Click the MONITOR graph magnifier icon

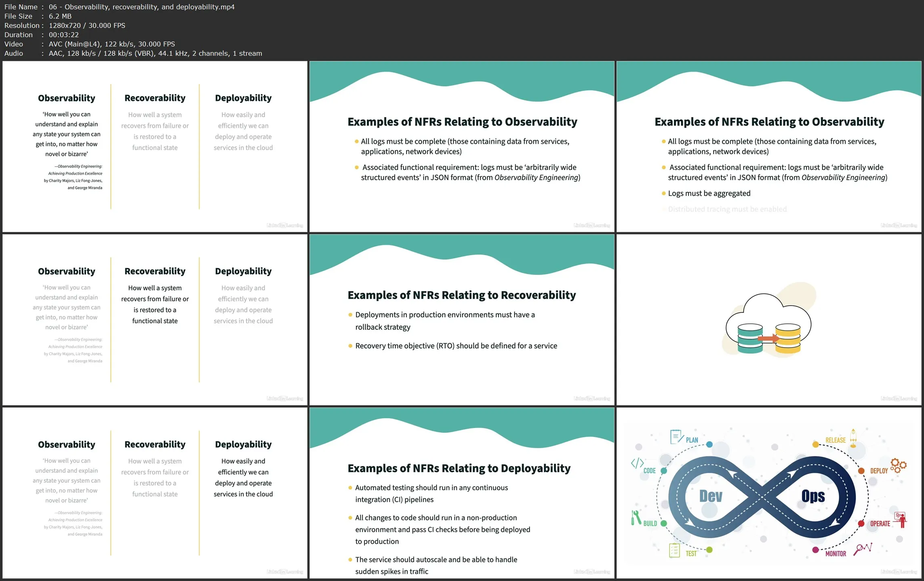point(863,549)
